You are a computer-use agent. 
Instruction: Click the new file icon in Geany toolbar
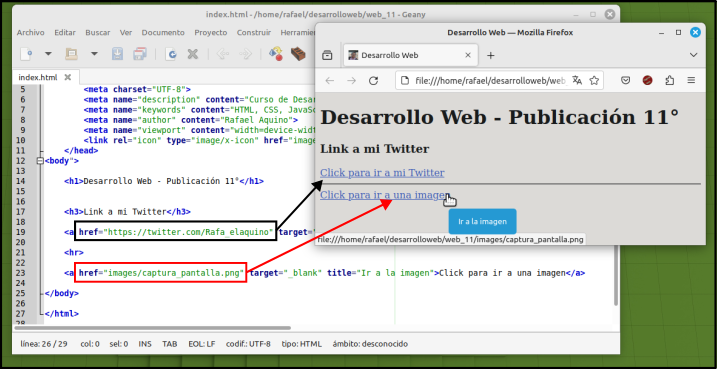(27, 54)
